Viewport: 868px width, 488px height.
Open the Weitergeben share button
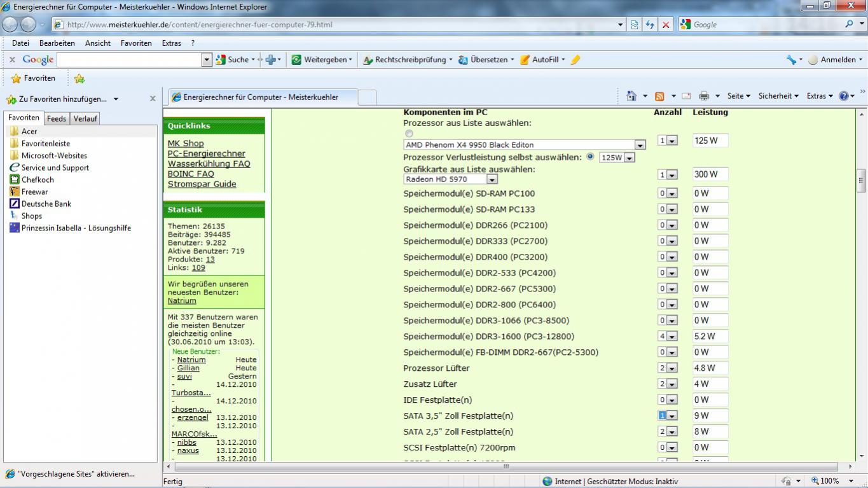[322, 60]
